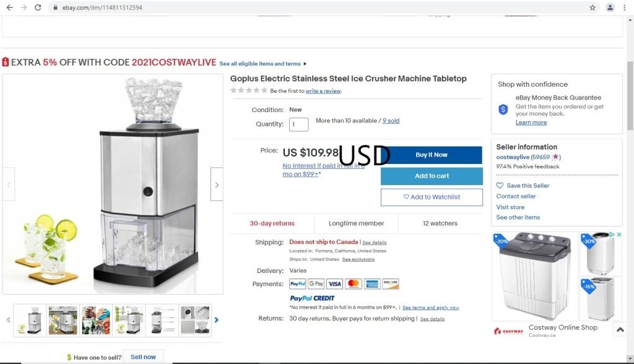Show next product image with right arrow

click(x=217, y=184)
